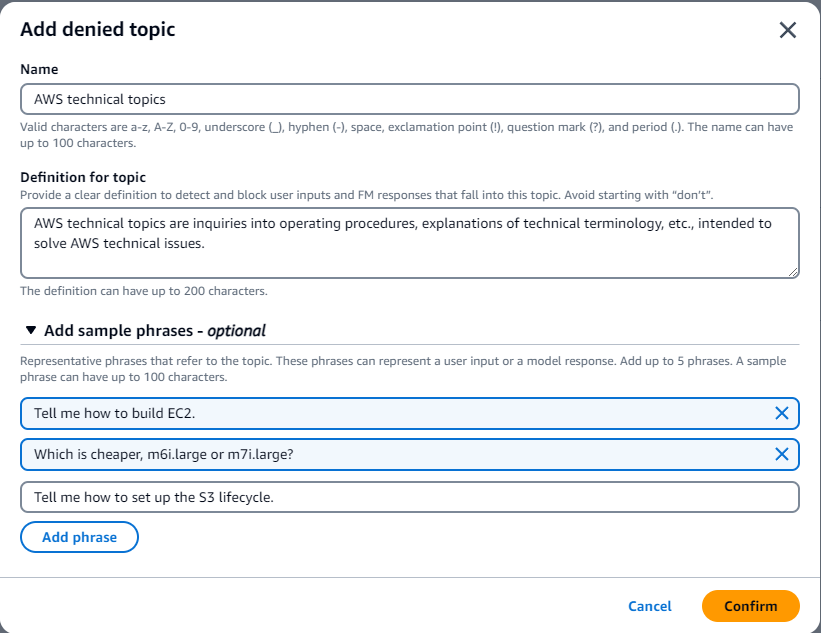Click the S3 lifecycle sample phrase field
This screenshot has width=821, height=633.
[x=409, y=497]
